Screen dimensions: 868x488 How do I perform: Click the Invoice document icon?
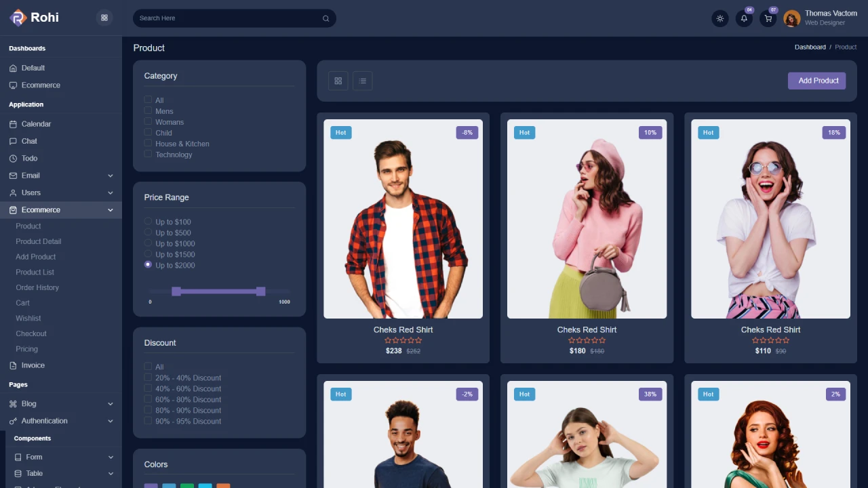(x=13, y=365)
